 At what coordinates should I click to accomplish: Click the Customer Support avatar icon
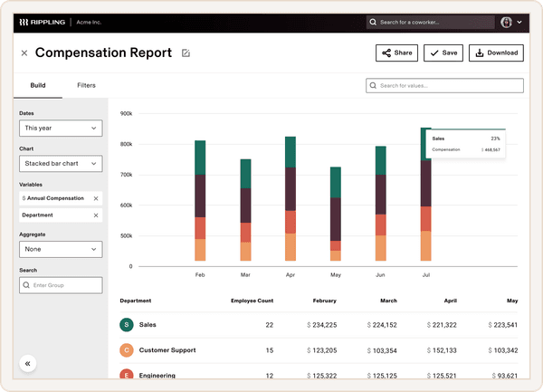pyautogui.click(x=127, y=349)
